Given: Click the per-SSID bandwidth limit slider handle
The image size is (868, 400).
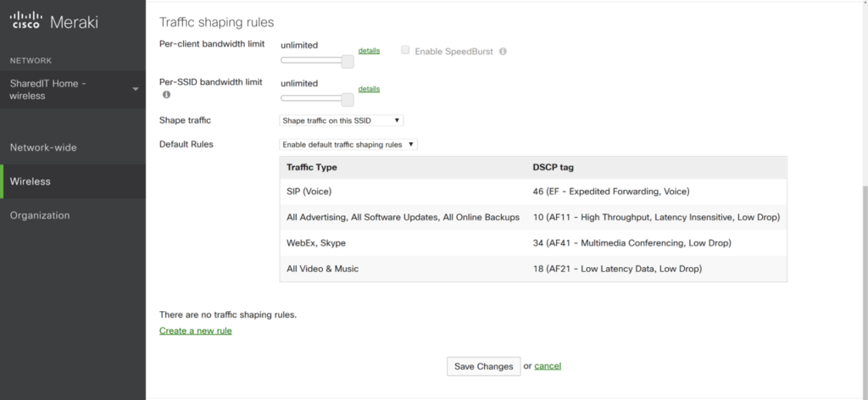Looking at the screenshot, I should click(x=347, y=100).
